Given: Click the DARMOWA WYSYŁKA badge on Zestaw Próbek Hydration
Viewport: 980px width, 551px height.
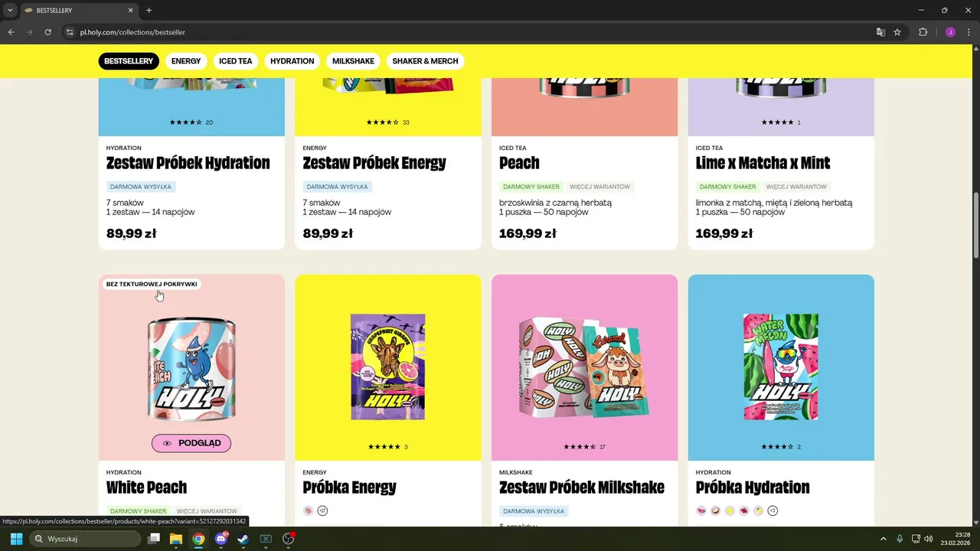Looking at the screenshot, I should click(142, 187).
